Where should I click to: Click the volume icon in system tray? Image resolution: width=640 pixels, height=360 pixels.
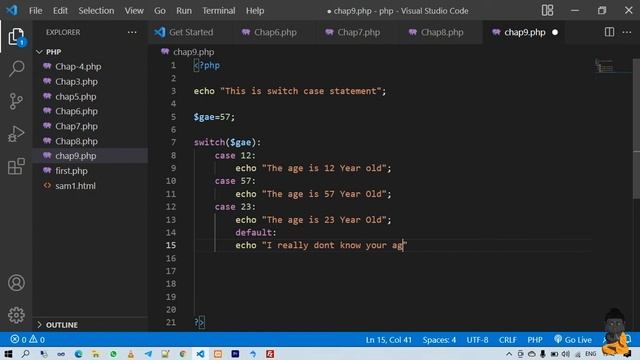(566, 354)
